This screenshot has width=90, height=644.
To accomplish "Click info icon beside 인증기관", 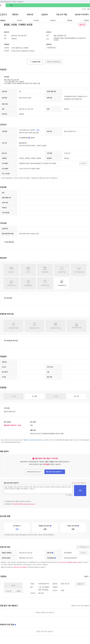I will point(53,553).
